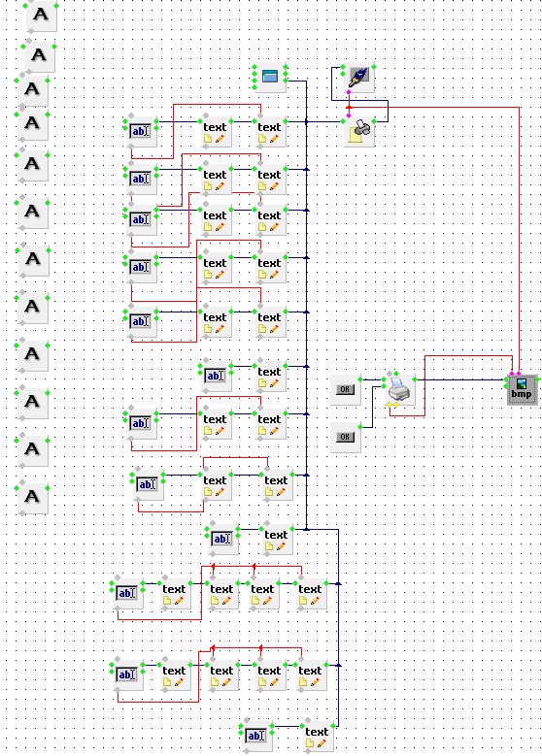Select text node directly left of document printer
The image size is (542, 756).
coord(270,132)
